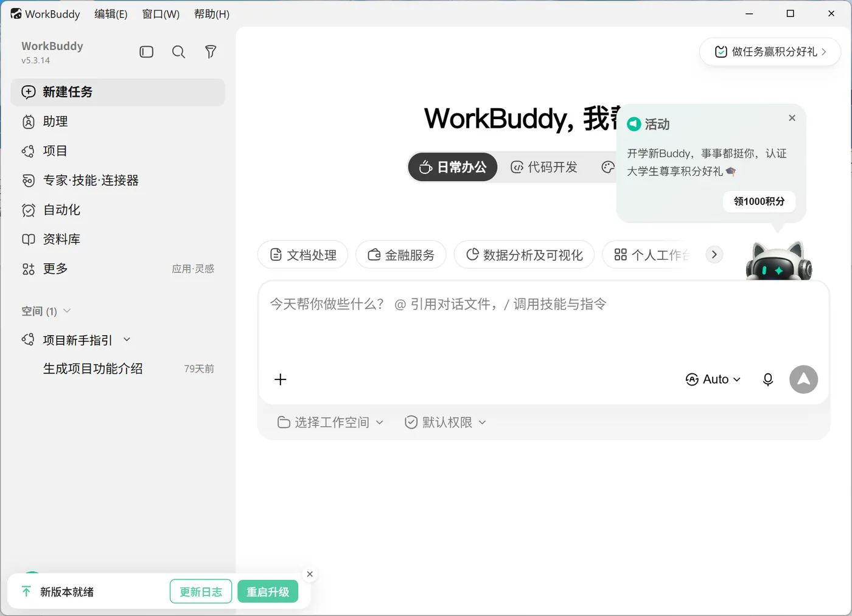The image size is (852, 616).
Task: Switch to 代码开发 tab
Action: tap(544, 167)
